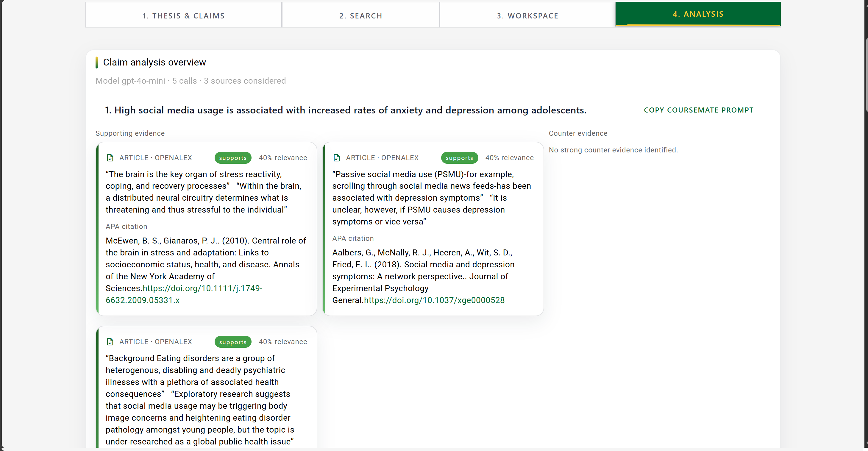Screen dimensions: 868x451
Task: Click the No strong counter evidence text
Action: 613,150
